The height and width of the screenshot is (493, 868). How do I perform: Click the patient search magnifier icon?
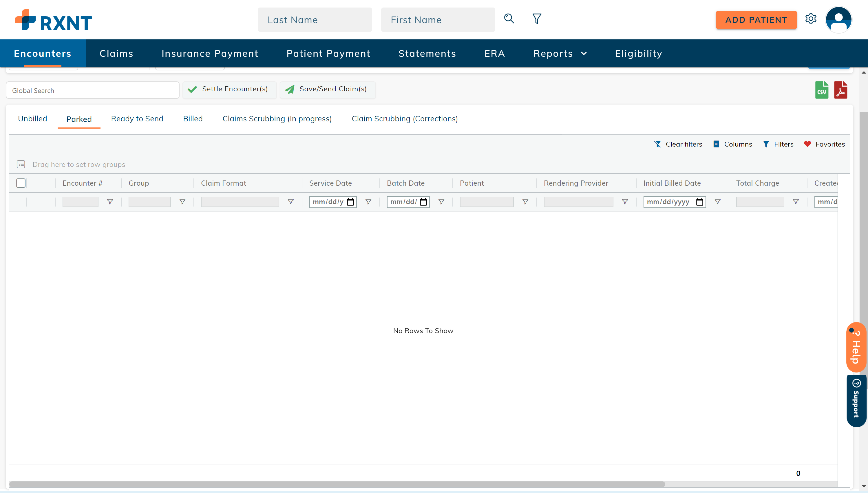pos(509,19)
